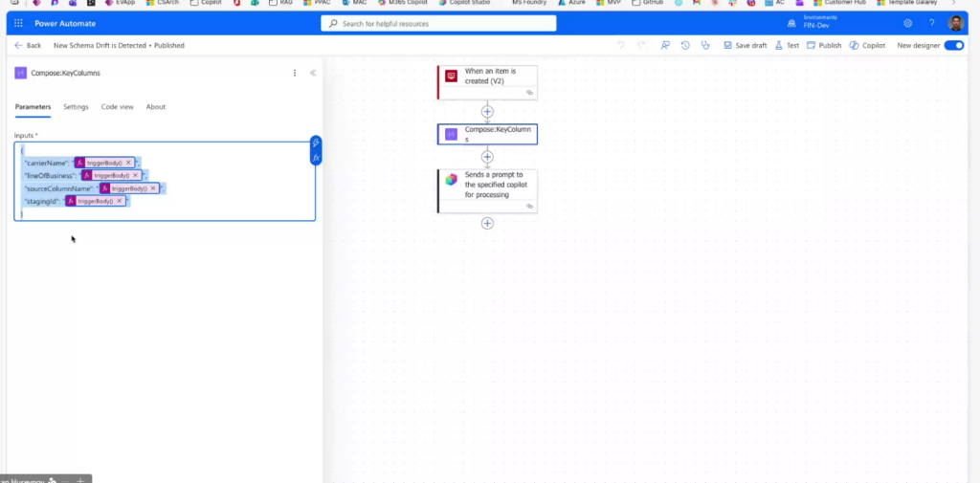Click the Test button
Image resolution: width=980 pixels, height=483 pixels.
(787, 45)
